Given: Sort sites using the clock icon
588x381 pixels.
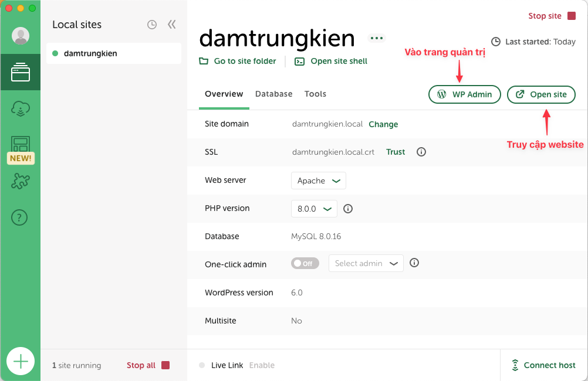Looking at the screenshot, I should click(152, 25).
